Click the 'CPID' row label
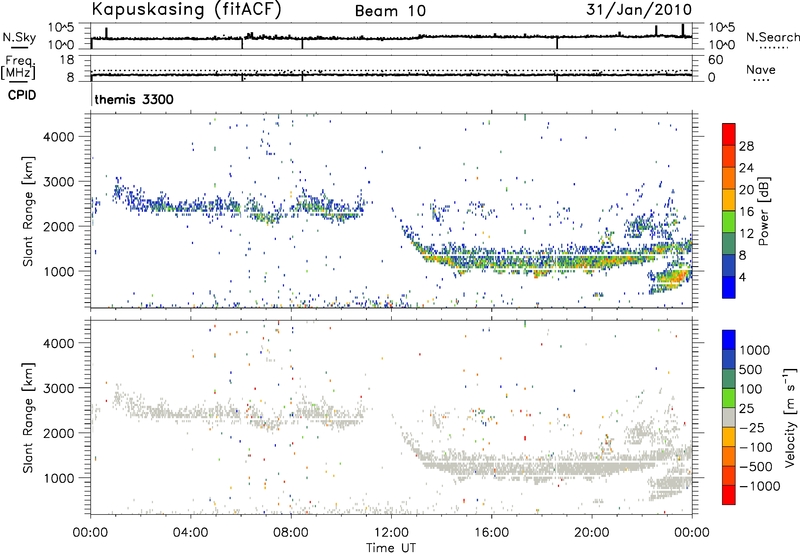The height and width of the screenshot is (554, 800). point(22,95)
